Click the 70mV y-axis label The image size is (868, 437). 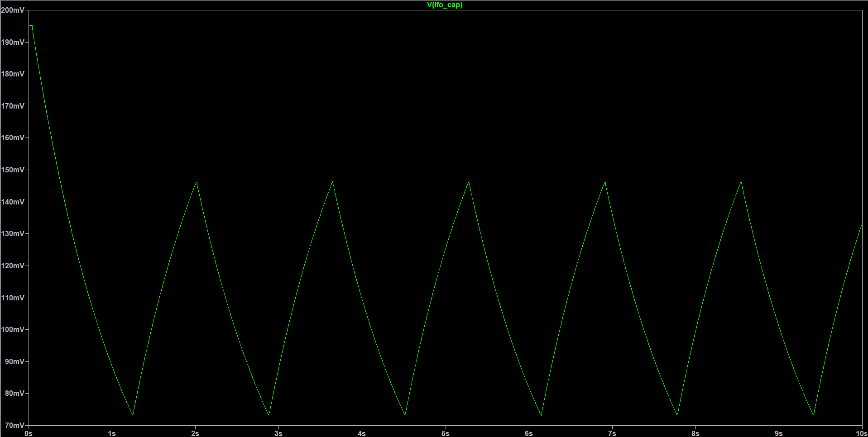(x=15, y=425)
